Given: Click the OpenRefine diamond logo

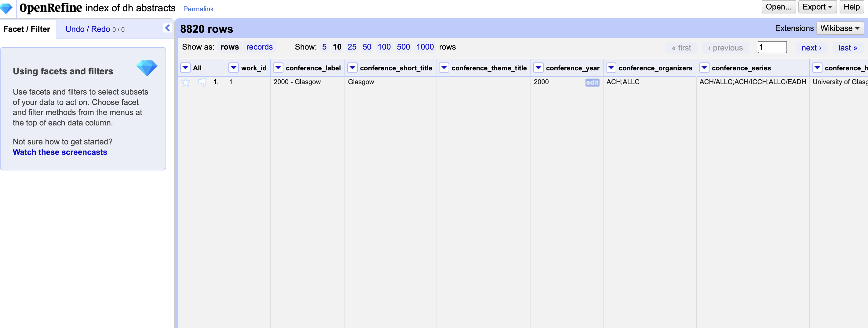Looking at the screenshot, I should click(x=7, y=8).
